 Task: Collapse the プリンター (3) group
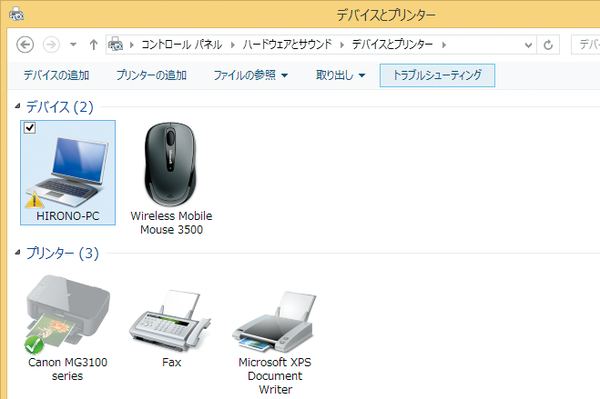18,252
